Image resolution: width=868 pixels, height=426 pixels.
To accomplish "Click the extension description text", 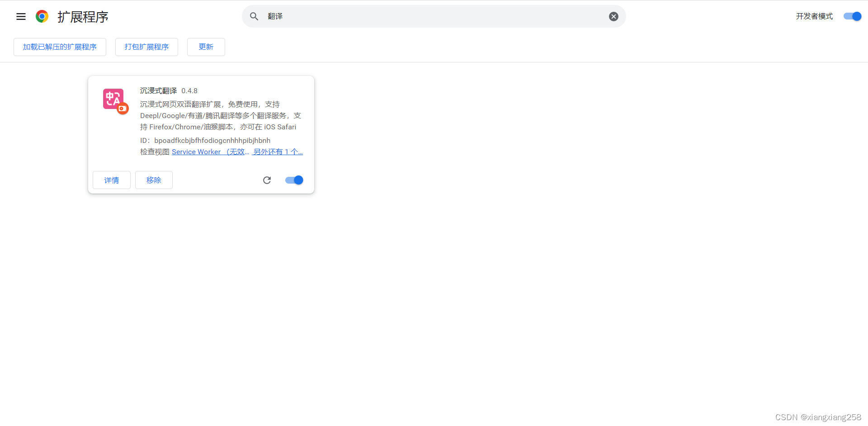I will [221, 116].
